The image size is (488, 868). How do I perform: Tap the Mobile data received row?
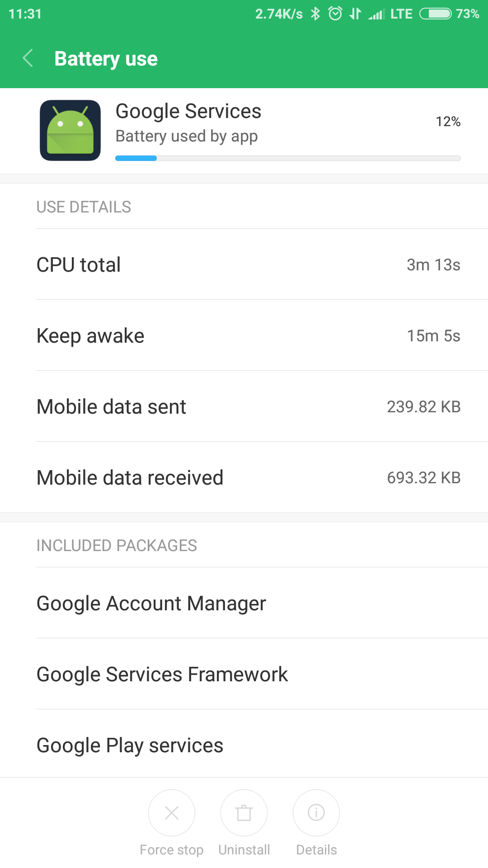(x=249, y=477)
